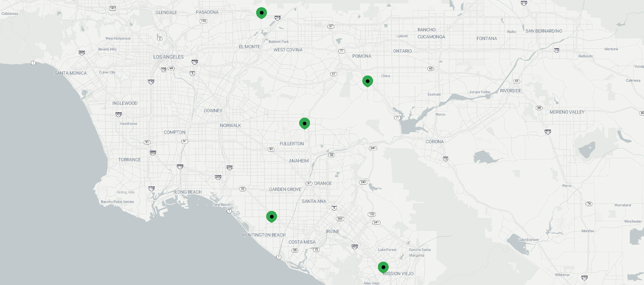Click the Irvine city label
Screen dimensions: 644x285
coord(332,232)
